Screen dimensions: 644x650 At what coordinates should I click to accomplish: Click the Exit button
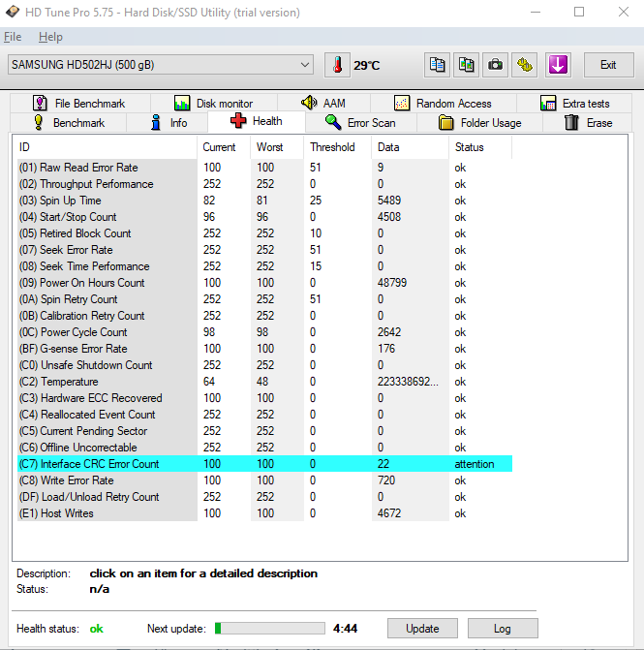pyautogui.click(x=608, y=65)
